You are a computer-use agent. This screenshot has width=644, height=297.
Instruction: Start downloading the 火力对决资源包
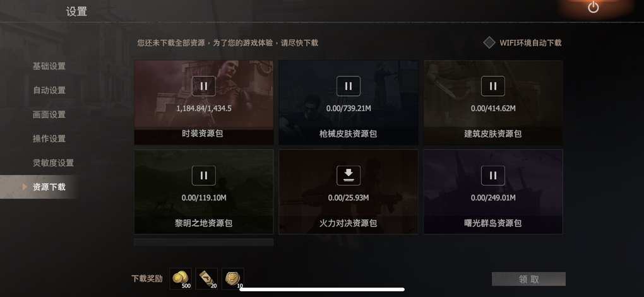pos(349,175)
